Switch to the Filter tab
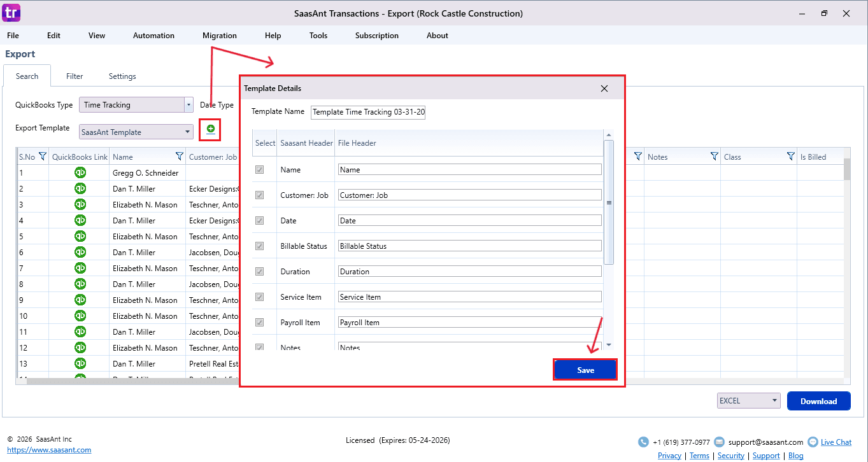This screenshot has height=462, width=868. (x=75, y=76)
